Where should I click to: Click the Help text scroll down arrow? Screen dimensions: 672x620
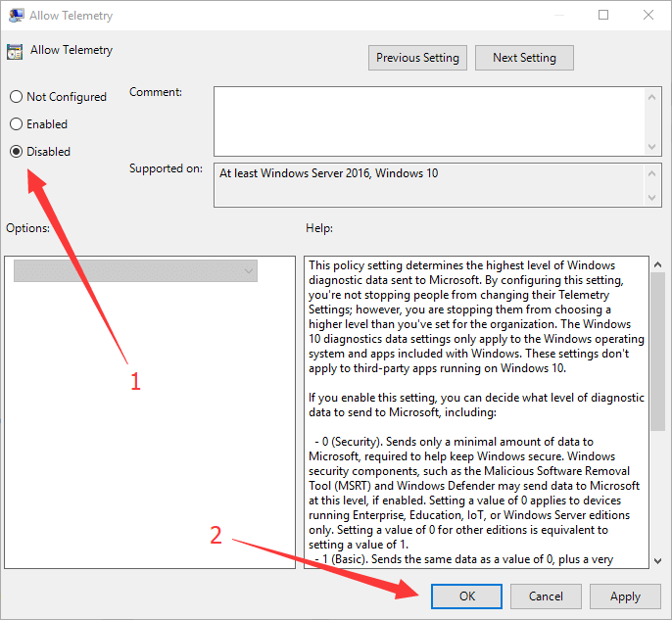pos(655,558)
